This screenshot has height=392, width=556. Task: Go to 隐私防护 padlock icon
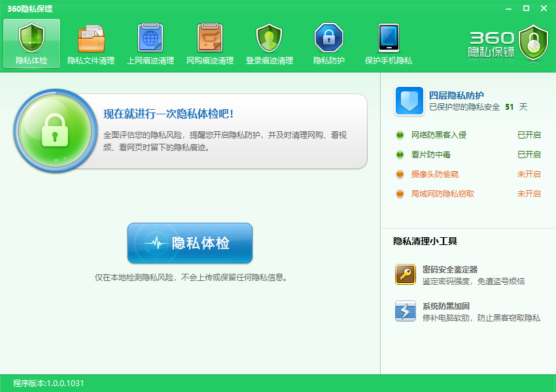328,39
